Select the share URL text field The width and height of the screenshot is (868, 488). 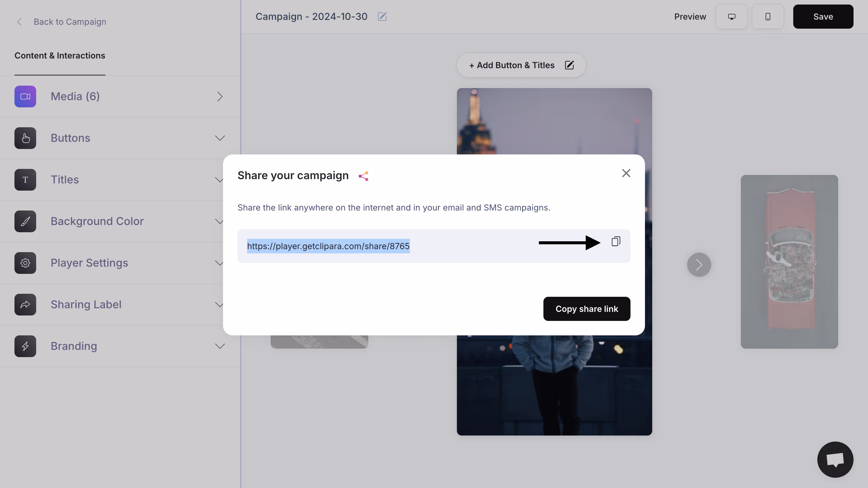[434, 246]
